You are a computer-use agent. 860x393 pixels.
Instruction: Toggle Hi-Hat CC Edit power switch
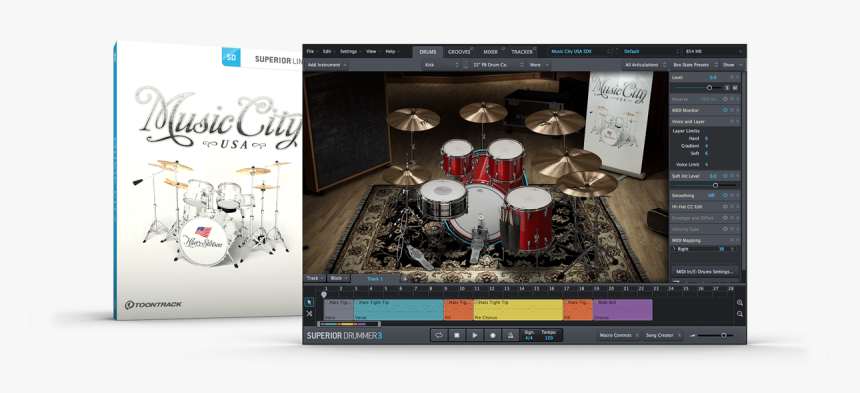pos(725,207)
